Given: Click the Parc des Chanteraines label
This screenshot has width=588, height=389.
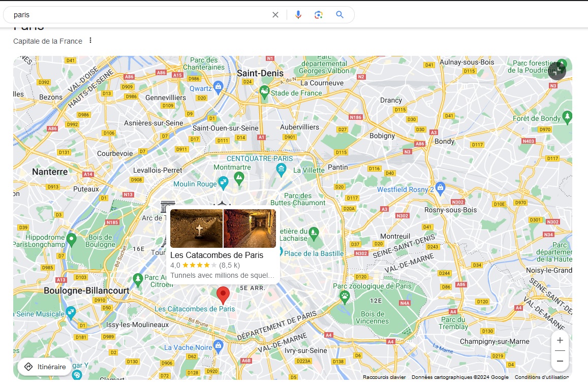Looking at the screenshot, I should (204, 63).
